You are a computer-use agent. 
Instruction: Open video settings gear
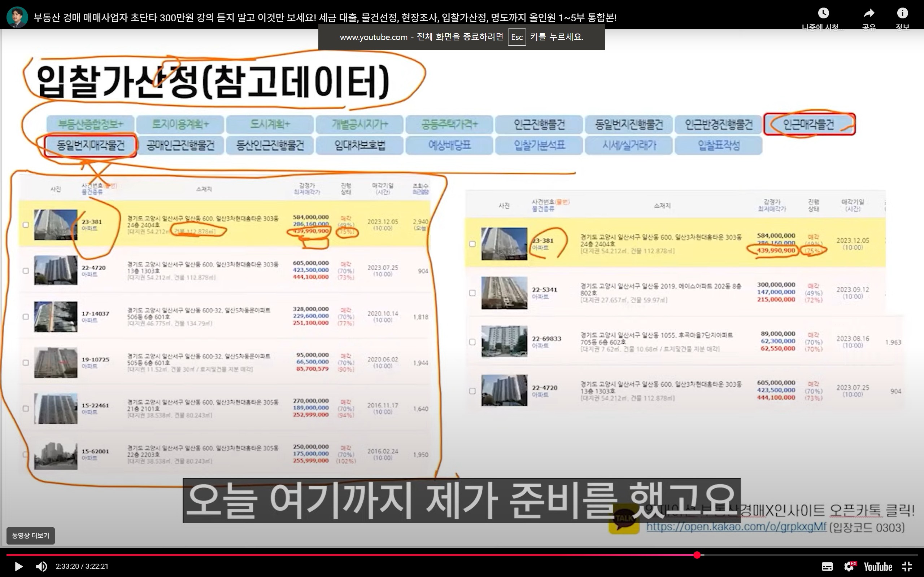pyautogui.click(x=850, y=567)
